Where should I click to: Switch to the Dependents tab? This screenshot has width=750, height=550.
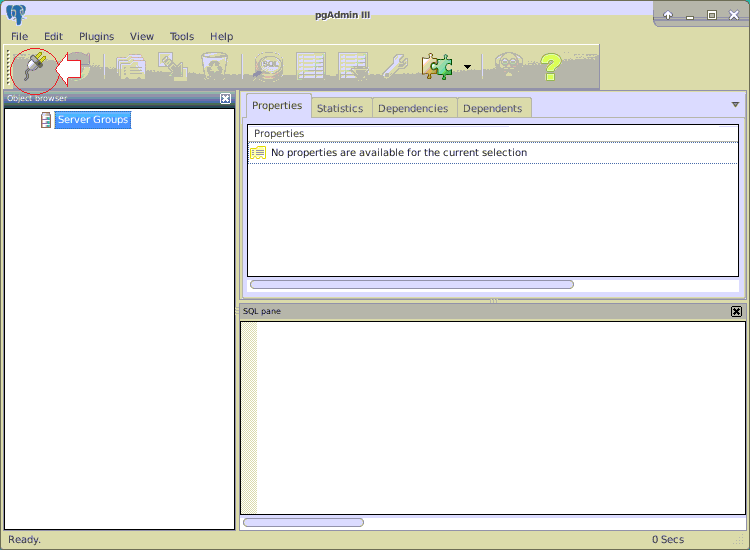pos(493,109)
